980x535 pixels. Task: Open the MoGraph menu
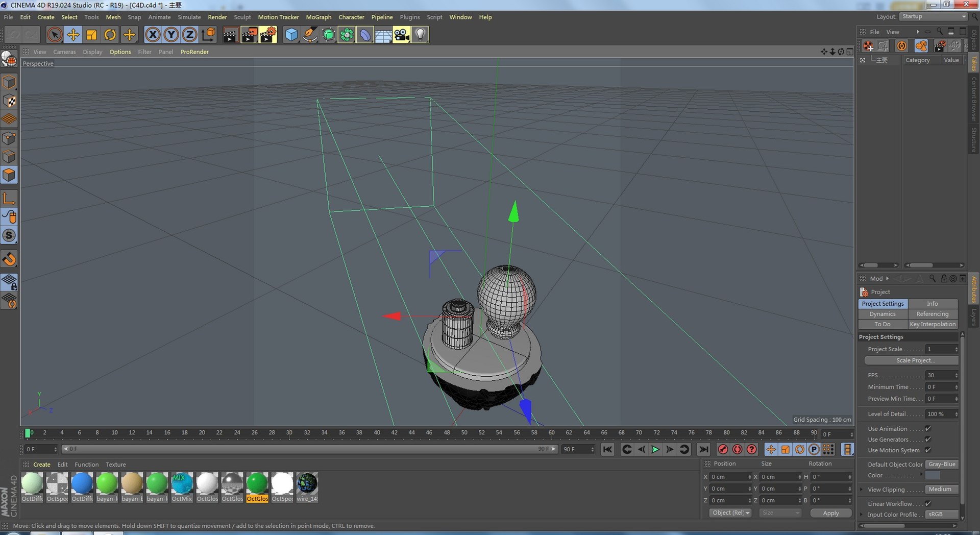pyautogui.click(x=318, y=17)
